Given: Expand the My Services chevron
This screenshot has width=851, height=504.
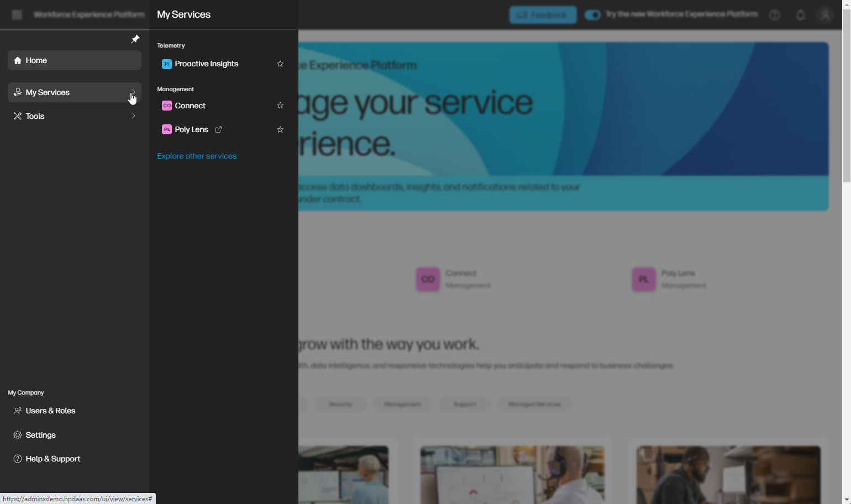Looking at the screenshot, I should pos(133,92).
